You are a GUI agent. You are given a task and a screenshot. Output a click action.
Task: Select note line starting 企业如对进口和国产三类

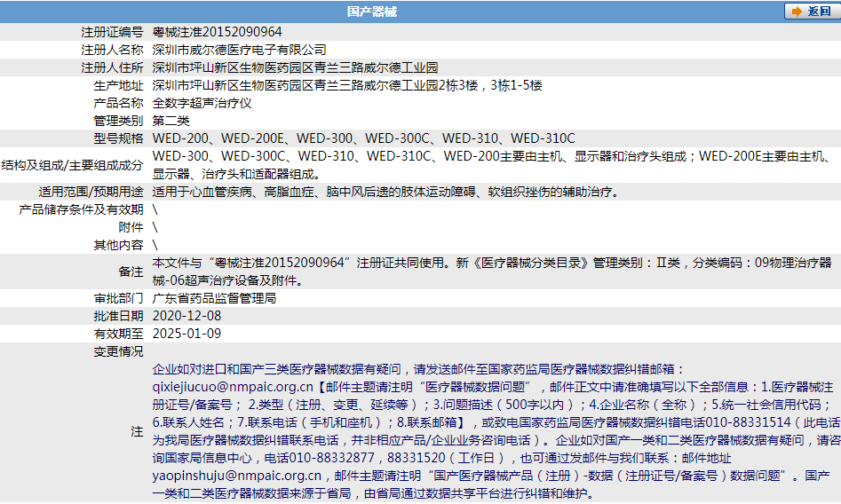[x=419, y=369]
